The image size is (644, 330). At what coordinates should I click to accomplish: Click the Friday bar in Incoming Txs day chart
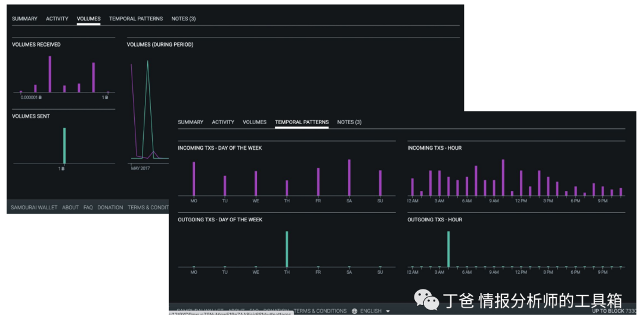[x=318, y=181]
